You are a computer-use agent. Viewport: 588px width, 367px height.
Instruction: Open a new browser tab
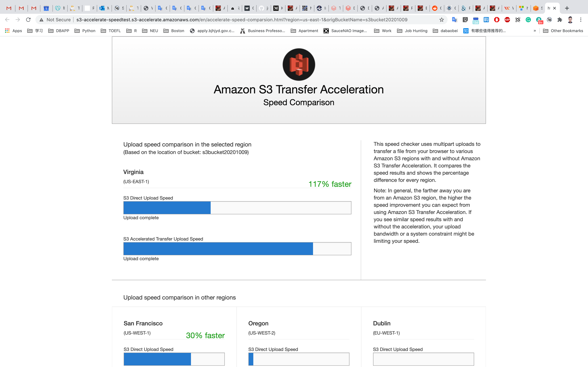pyautogui.click(x=567, y=8)
